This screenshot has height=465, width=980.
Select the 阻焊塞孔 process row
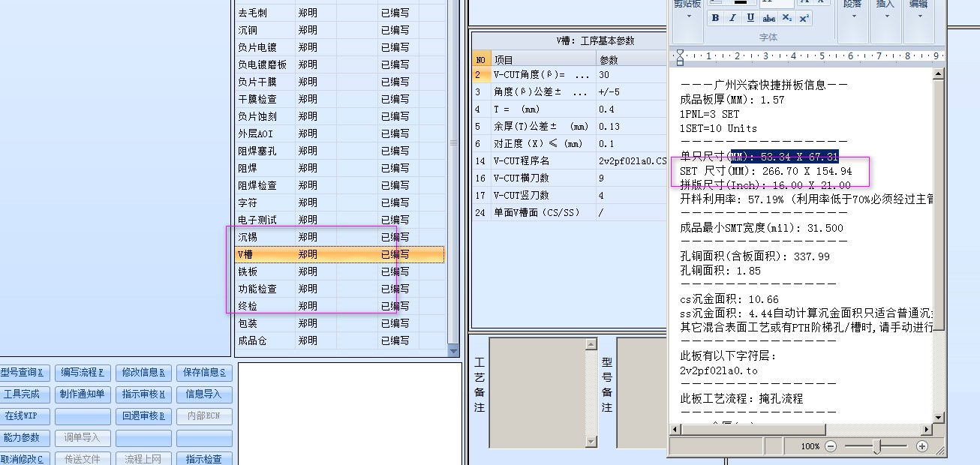point(340,151)
